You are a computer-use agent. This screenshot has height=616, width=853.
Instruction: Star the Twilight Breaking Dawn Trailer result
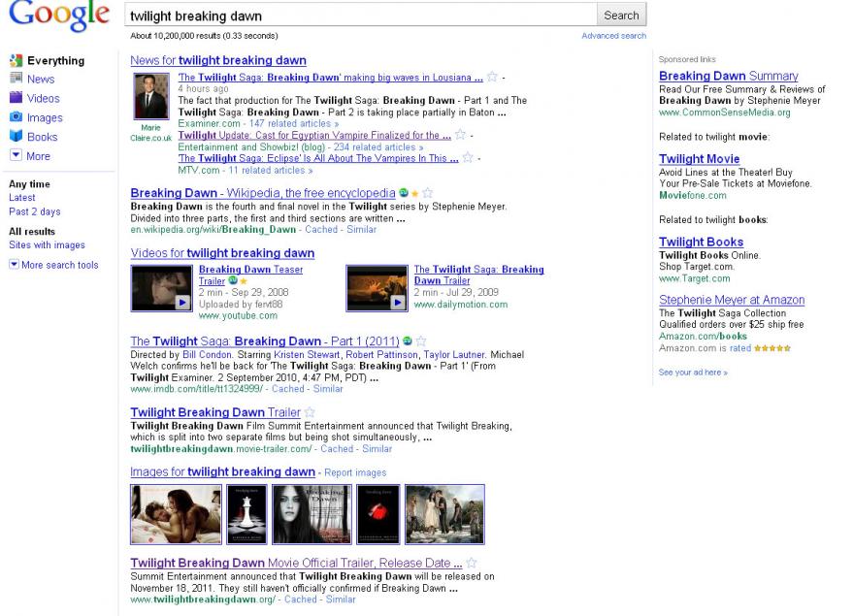point(310,412)
